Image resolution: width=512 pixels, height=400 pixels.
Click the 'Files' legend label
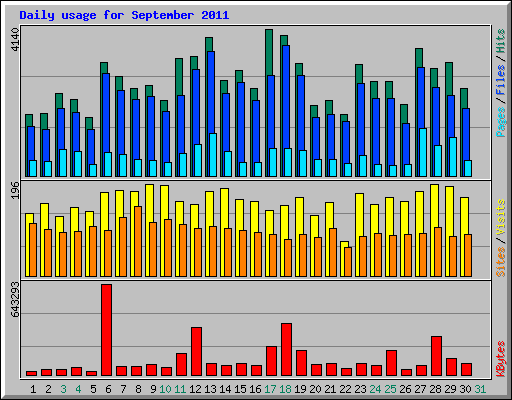point(500,80)
